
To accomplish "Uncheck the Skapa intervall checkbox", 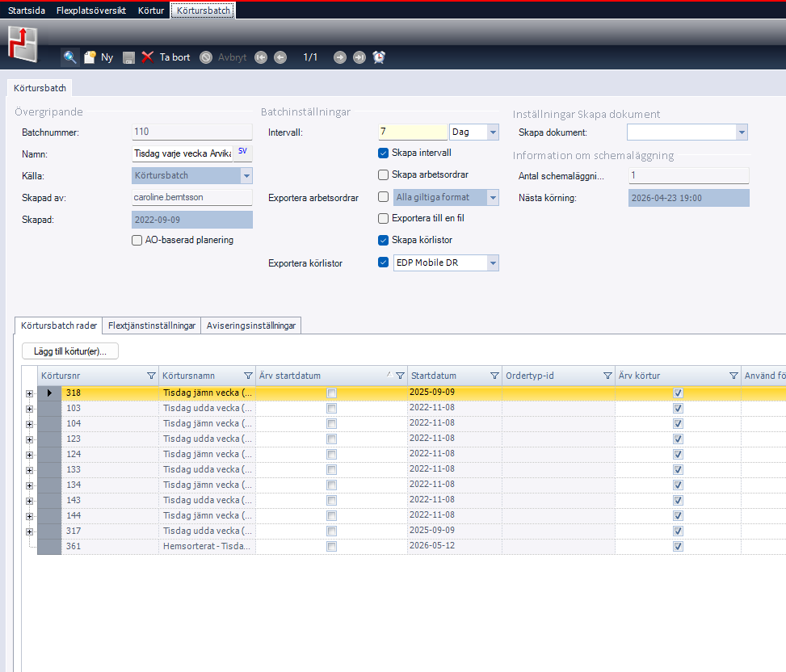I will (x=384, y=153).
